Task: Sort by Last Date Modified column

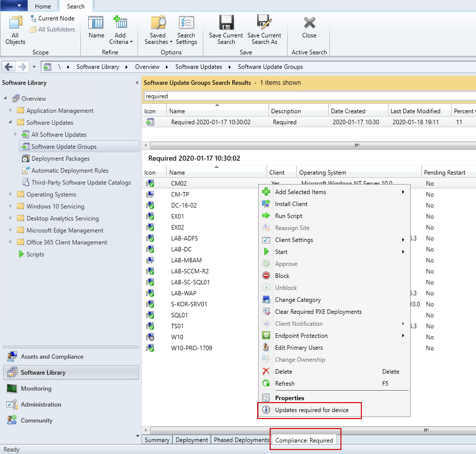Action: [x=420, y=111]
